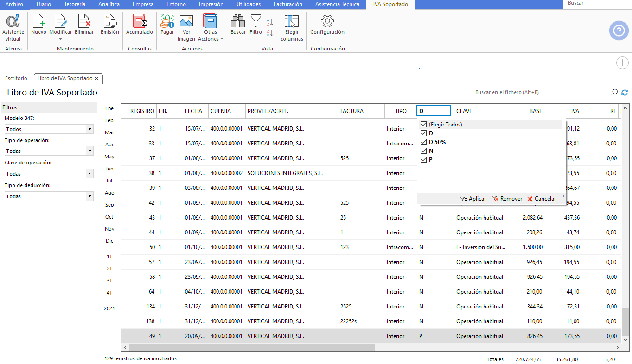The height and width of the screenshot is (364, 632).
Task: Close the Libro de IVA Soportado tab
Action: click(x=96, y=79)
